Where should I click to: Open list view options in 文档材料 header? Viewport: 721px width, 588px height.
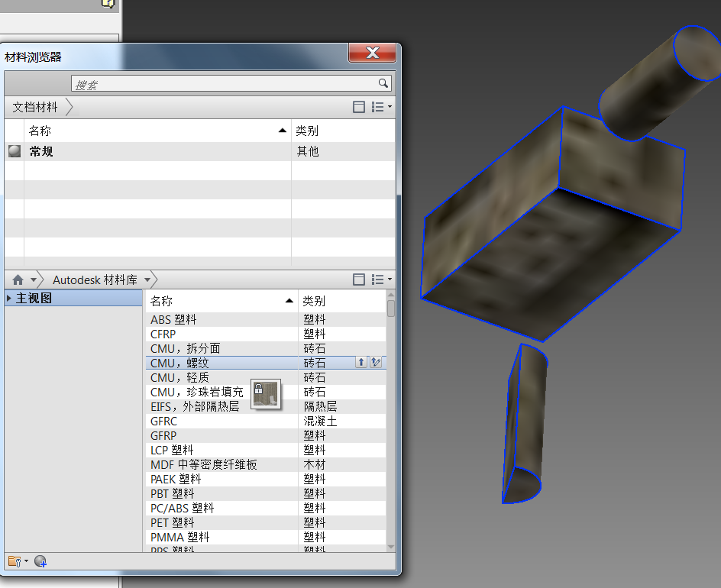tap(380, 108)
